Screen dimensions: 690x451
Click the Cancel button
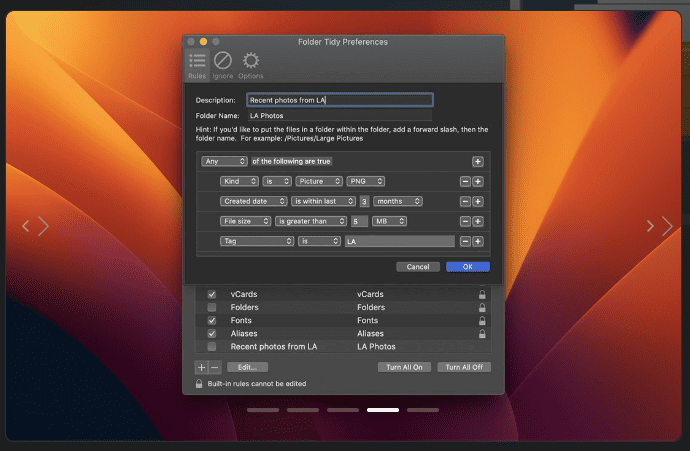pyautogui.click(x=418, y=267)
